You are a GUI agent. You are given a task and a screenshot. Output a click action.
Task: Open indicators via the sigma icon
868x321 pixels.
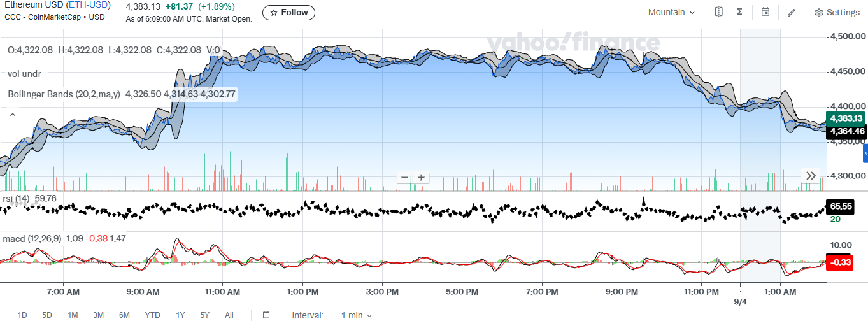click(739, 12)
